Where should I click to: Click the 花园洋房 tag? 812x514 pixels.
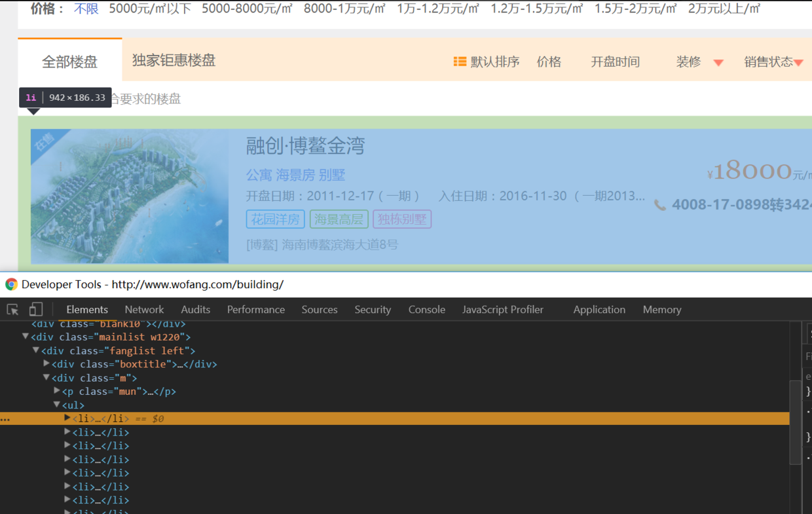[x=276, y=219]
